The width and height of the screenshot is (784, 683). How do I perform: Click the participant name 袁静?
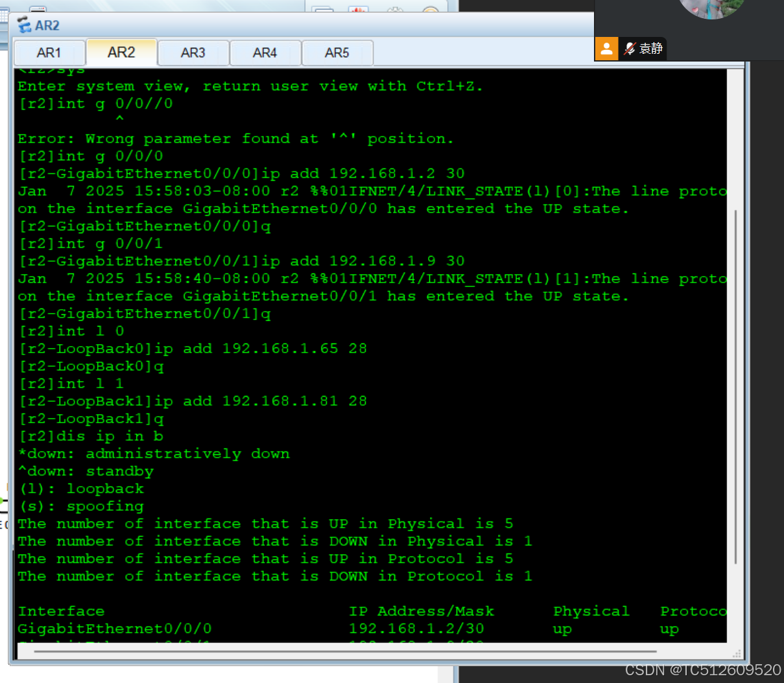point(651,49)
